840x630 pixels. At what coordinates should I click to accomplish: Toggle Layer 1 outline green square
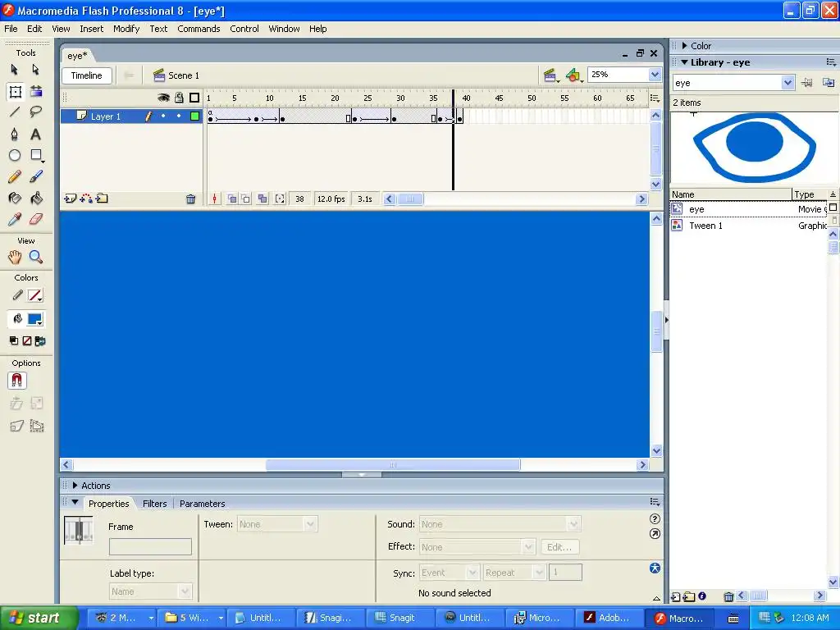194,116
